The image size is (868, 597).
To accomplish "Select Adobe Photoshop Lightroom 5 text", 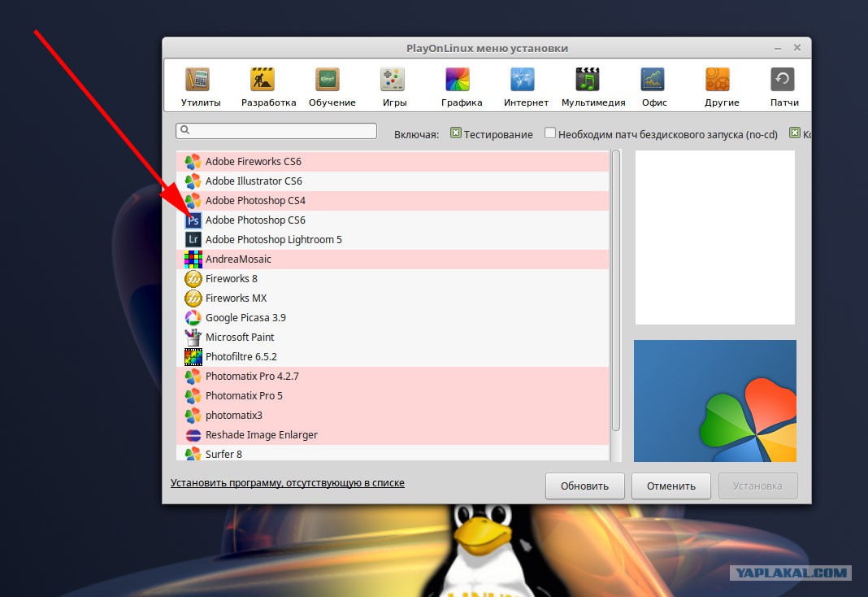I will click(x=273, y=240).
